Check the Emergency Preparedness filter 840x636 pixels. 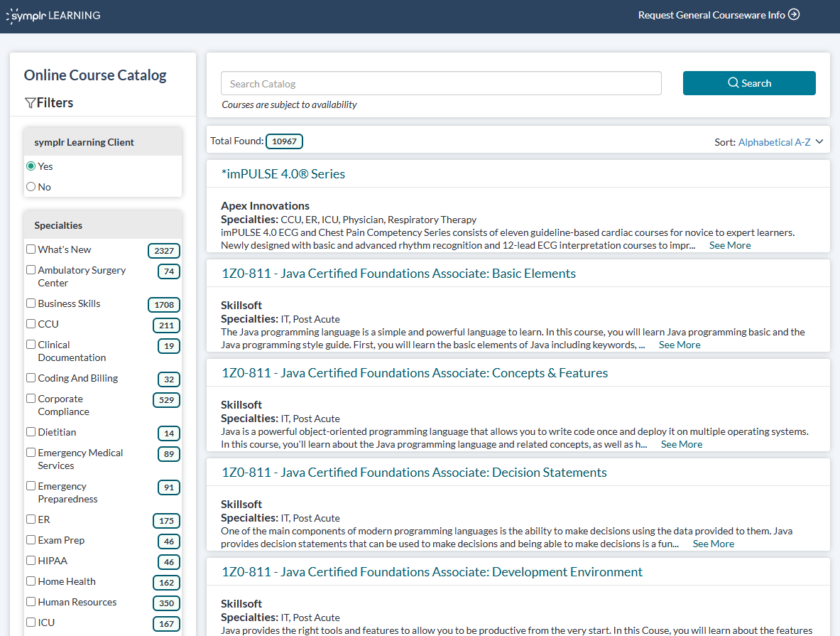(31, 486)
